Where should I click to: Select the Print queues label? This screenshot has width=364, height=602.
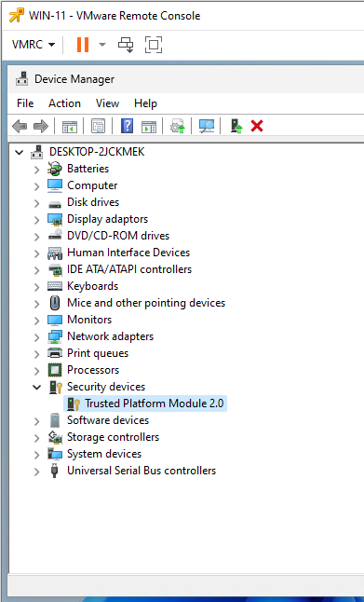98,353
